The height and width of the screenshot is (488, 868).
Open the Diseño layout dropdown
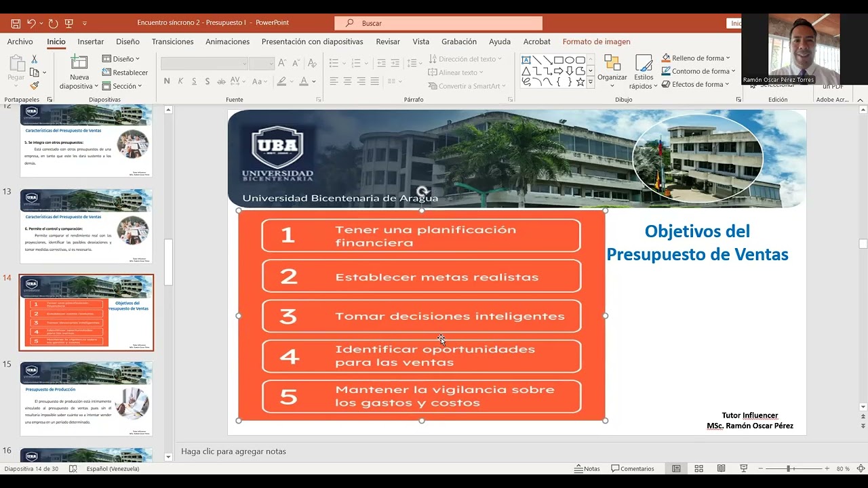(x=121, y=59)
